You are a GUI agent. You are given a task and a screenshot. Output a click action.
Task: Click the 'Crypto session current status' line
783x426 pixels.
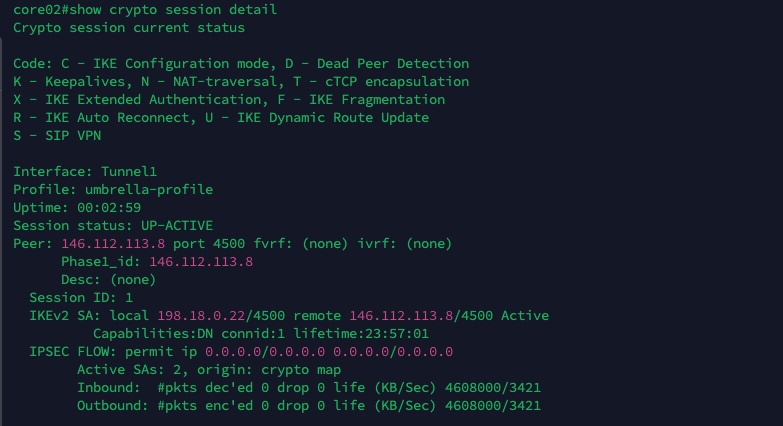coord(128,28)
